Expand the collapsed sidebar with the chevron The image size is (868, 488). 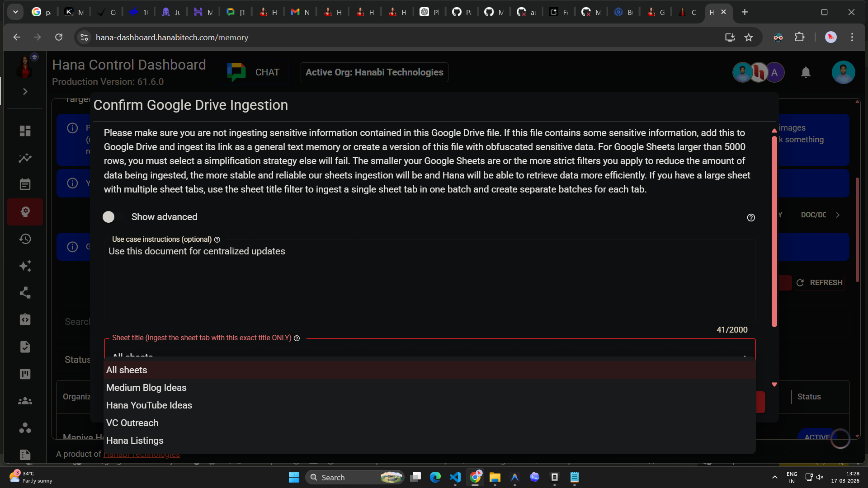coord(25,91)
